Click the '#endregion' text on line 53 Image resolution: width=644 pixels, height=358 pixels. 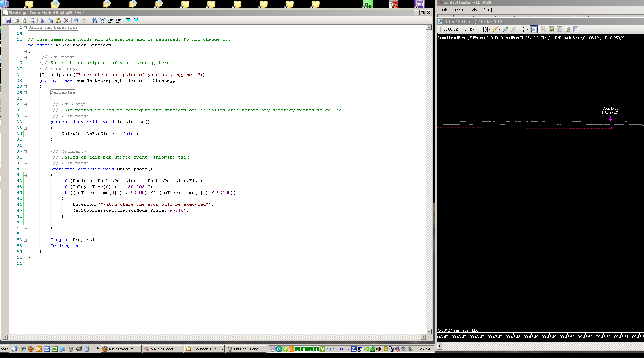click(x=64, y=246)
